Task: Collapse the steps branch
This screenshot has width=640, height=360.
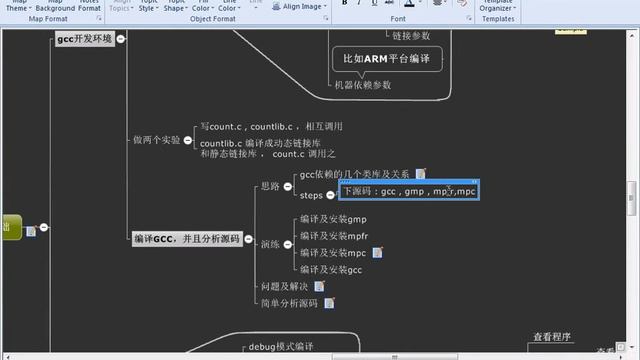Action: click(x=331, y=196)
